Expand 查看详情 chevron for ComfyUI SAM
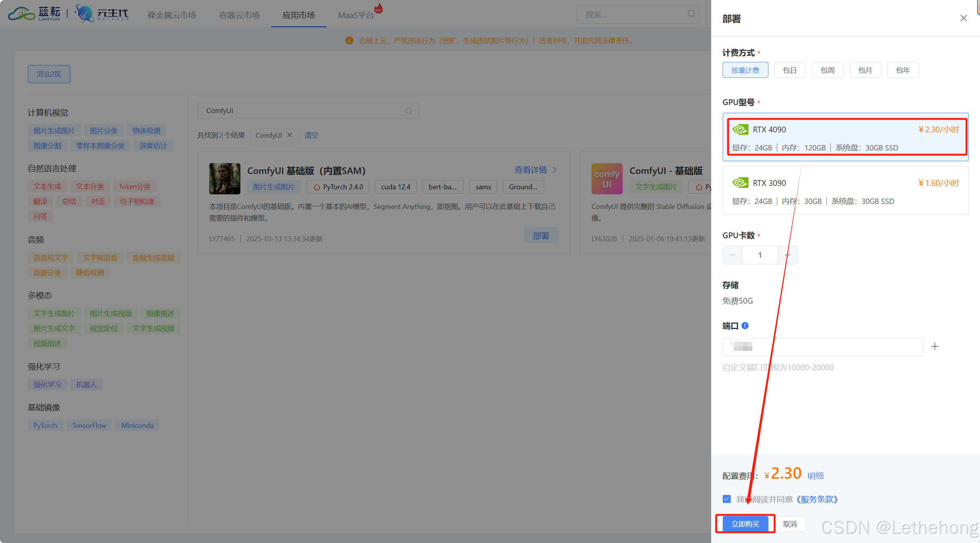This screenshot has width=980, height=543. coord(555,170)
